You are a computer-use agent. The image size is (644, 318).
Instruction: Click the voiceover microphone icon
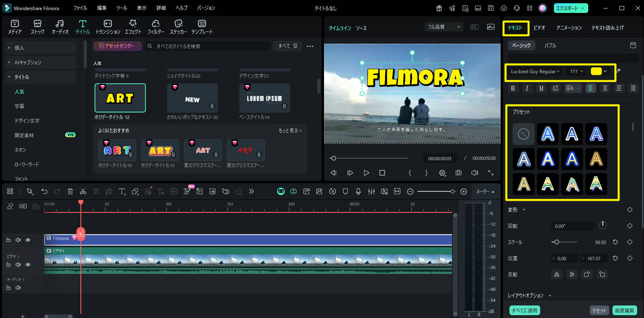[x=358, y=191]
